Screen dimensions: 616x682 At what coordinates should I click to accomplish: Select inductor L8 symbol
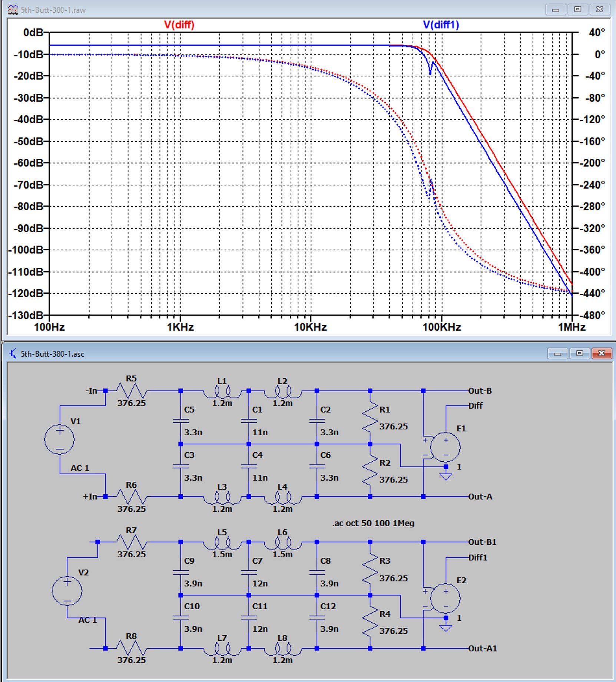tap(283, 649)
